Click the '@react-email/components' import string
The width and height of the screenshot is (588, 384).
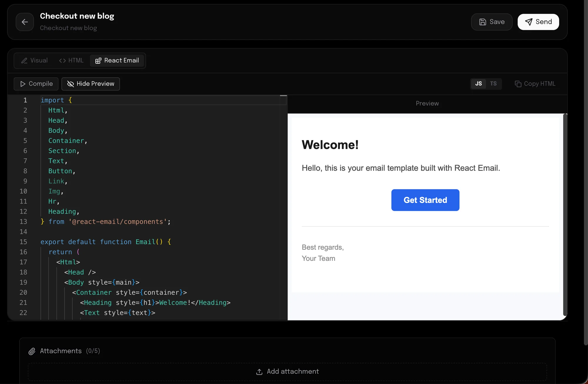pyautogui.click(x=118, y=222)
